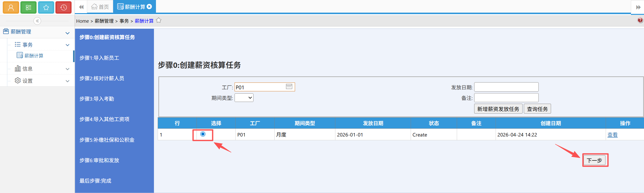
Task: Click the 查询任务 button
Action: (537, 109)
